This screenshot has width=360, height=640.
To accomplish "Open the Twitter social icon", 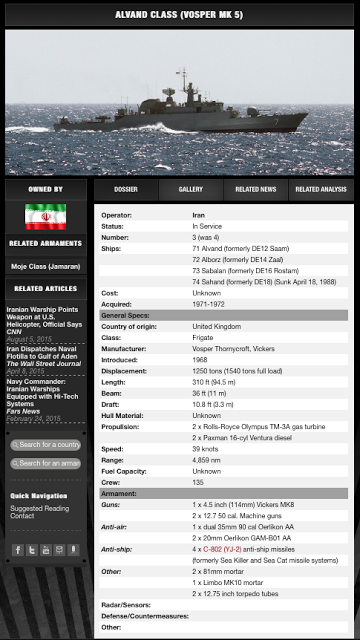I will (x=32, y=550).
